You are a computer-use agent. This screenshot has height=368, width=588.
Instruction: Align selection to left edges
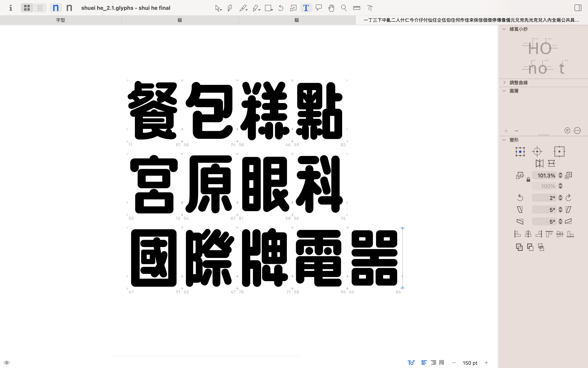(517, 234)
